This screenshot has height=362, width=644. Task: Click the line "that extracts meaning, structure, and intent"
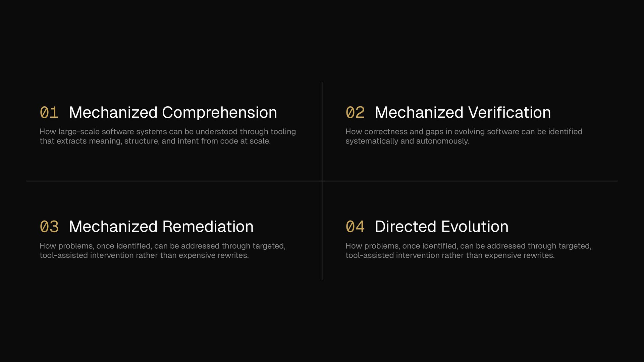click(x=155, y=141)
